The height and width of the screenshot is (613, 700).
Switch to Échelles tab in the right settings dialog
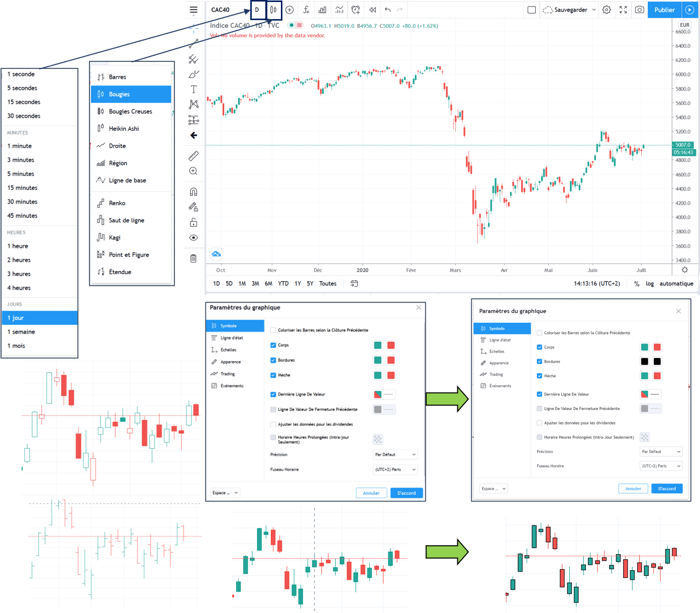pyautogui.click(x=502, y=352)
